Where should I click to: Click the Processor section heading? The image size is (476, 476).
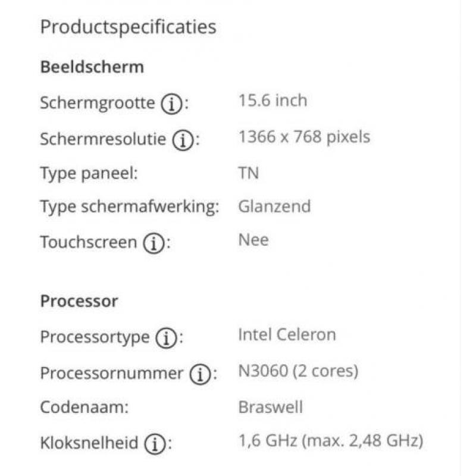click(79, 301)
